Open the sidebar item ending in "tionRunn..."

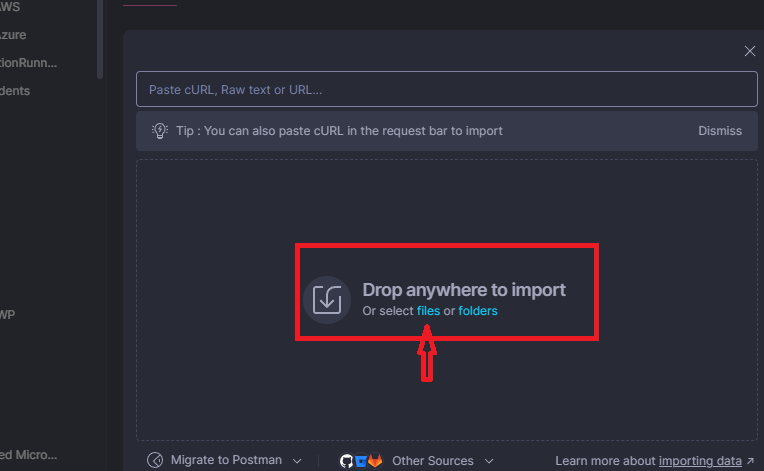[x=28, y=62]
